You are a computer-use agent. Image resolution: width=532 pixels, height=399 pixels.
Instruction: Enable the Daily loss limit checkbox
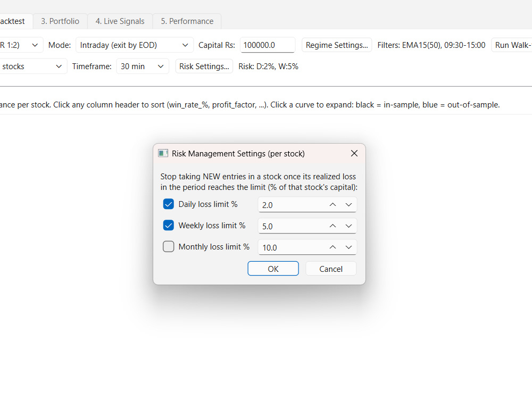(x=168, y=204)
